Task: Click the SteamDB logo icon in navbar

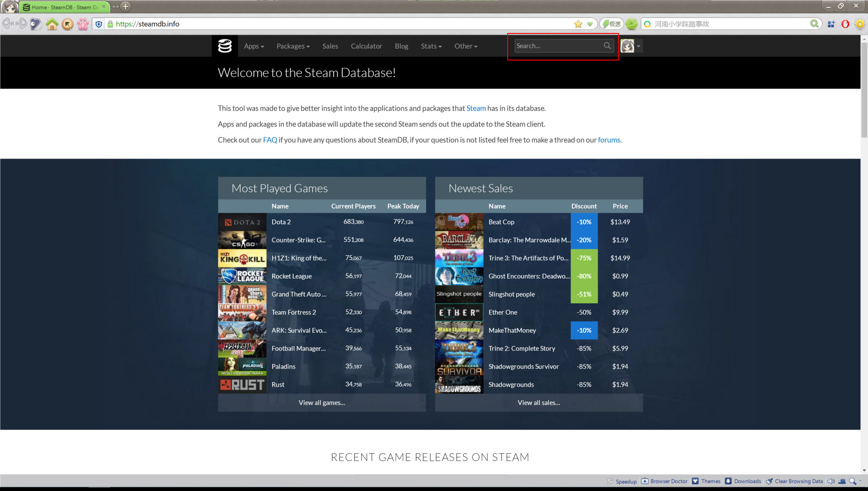Action: coord(225,46)
